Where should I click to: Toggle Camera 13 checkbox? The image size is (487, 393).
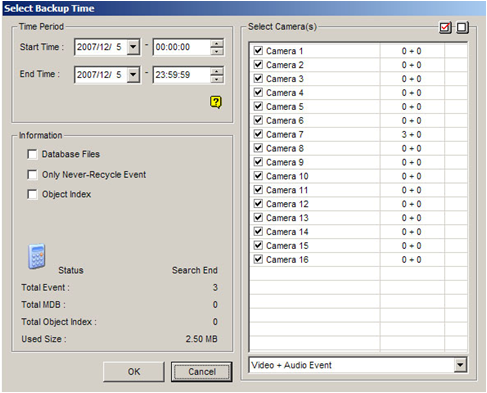pyautogui.click(x=258, y=218)
